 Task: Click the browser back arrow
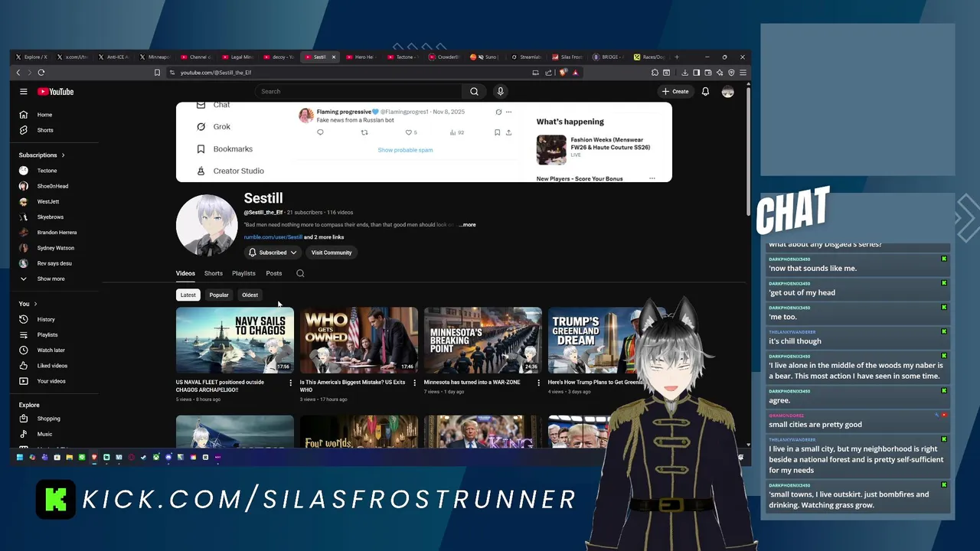click(18, 73)
